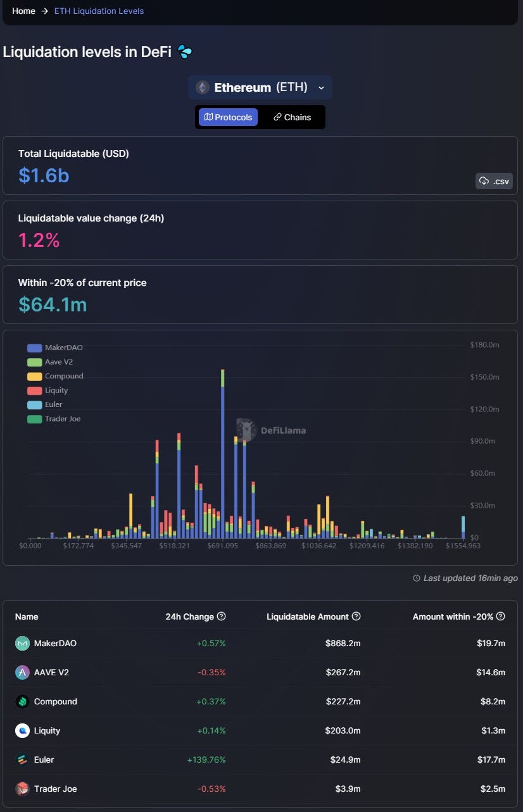Click AAVE V2's $267.2m liquidatable amount
523x812 pixels.
point(343,673)
